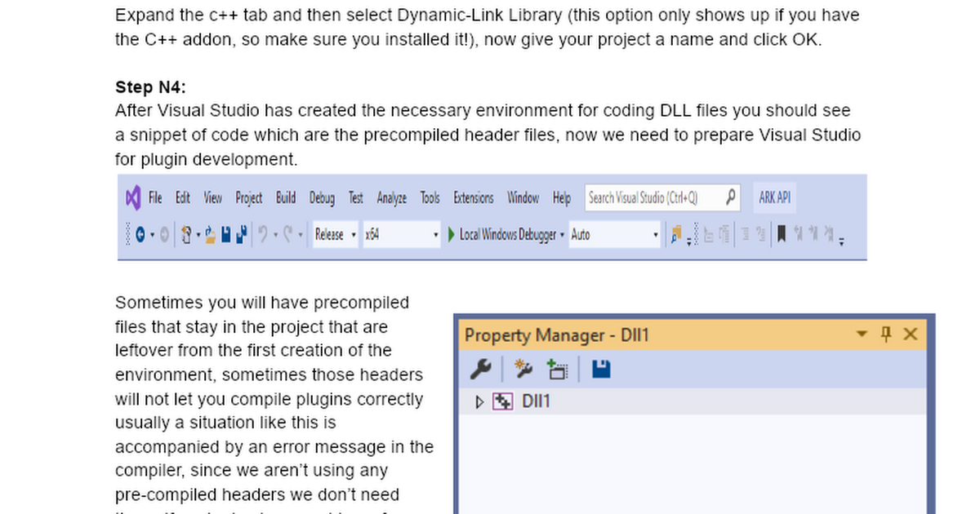Image resolution: width=980 pixels, height=514 pixels.
Task: Open the Project menu
Action: (249, 198)
